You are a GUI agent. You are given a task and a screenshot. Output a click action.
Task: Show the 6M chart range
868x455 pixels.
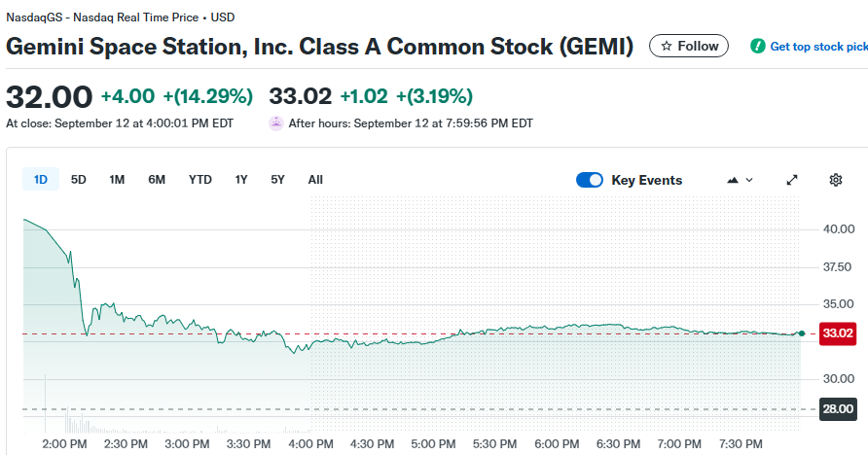click(x=157, y=180)
